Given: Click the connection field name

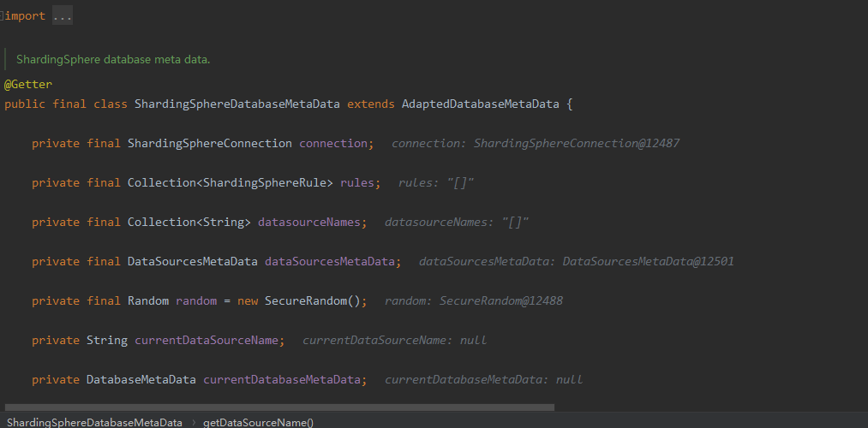Looking at the screenshot, I should tap(333, 143).
